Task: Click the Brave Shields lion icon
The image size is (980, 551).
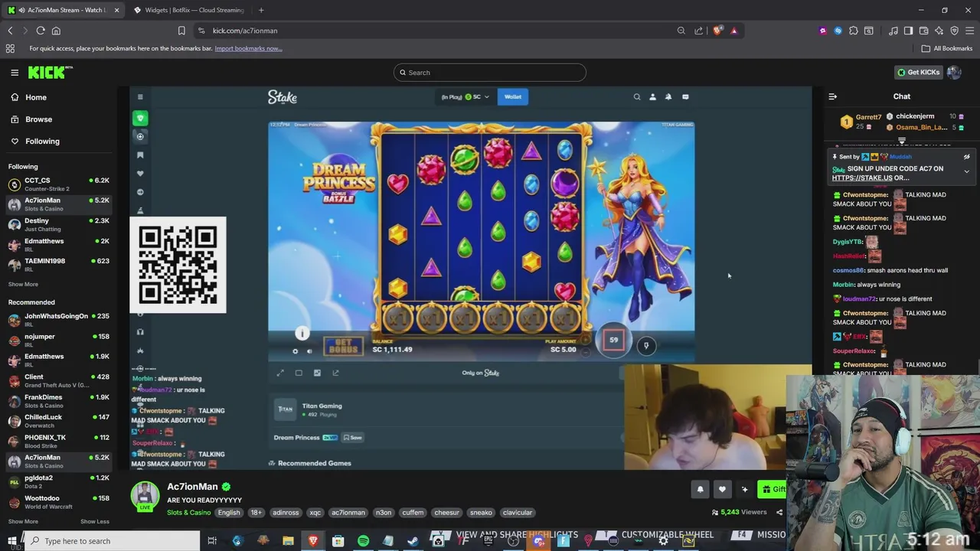Action: click(x=717, y=31)
